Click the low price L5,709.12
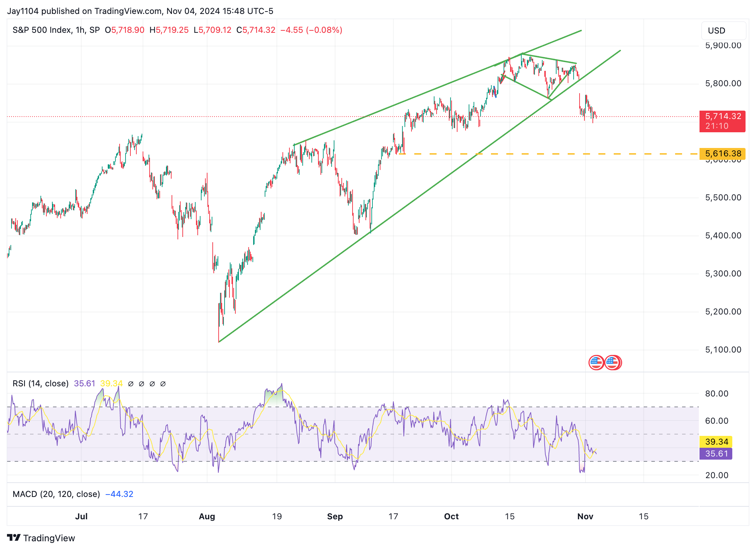The height and width of the screenshot is (550, 756). tap(212, 30)
